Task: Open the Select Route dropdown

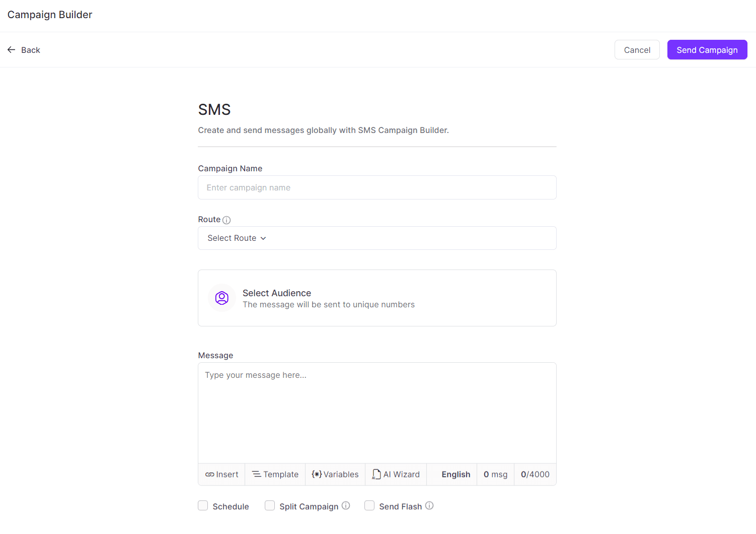Action: [x=376, y=238]
